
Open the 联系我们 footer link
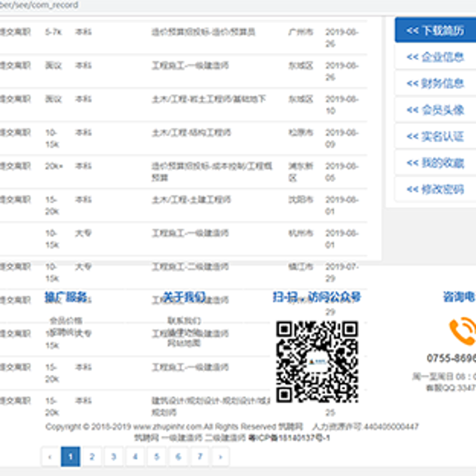coord(184,321)
